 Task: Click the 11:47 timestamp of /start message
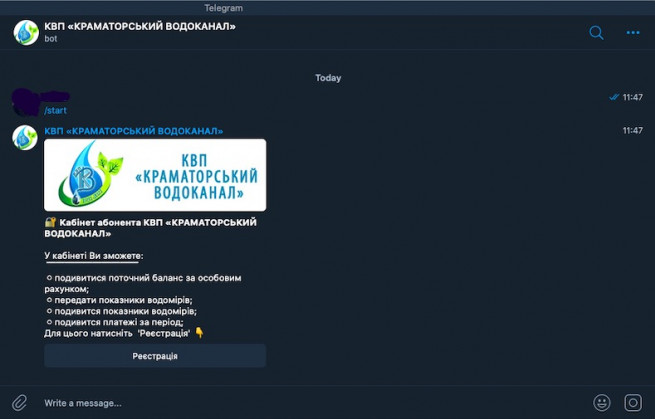(x=632, y=97)
